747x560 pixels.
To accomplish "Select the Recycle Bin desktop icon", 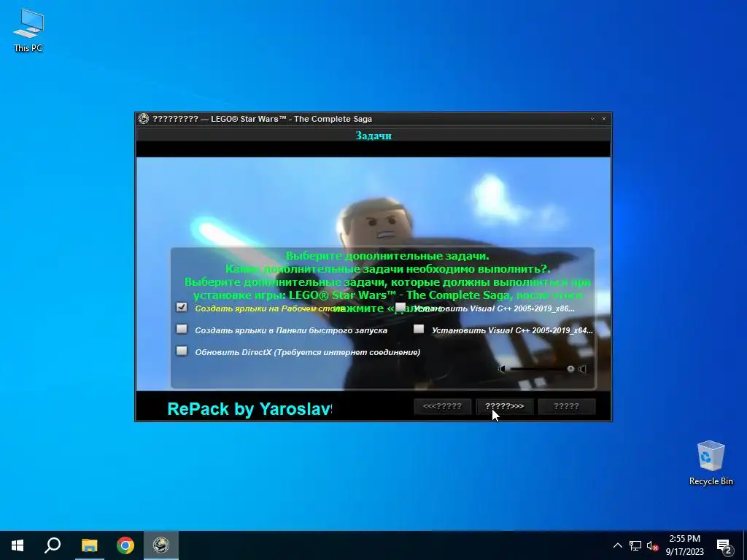I will point(711,463).
